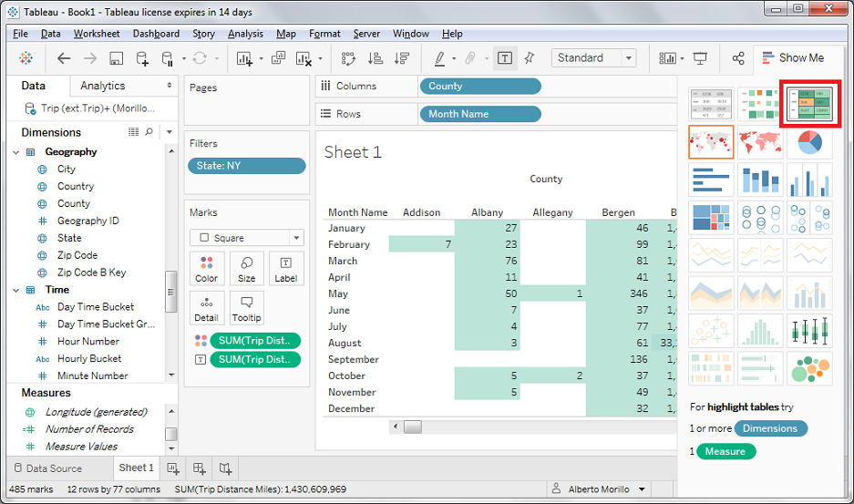Click the Sort ascending icon

coord(376,58)
